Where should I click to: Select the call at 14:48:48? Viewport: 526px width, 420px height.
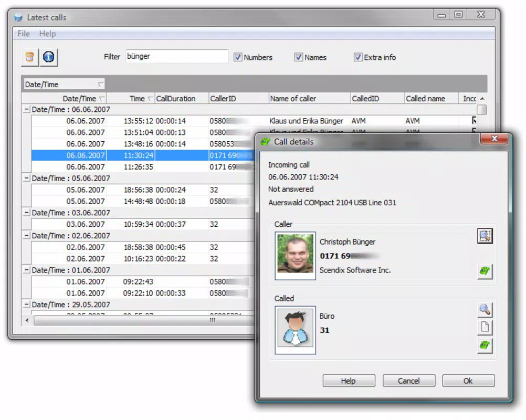[x=143, y=201]
